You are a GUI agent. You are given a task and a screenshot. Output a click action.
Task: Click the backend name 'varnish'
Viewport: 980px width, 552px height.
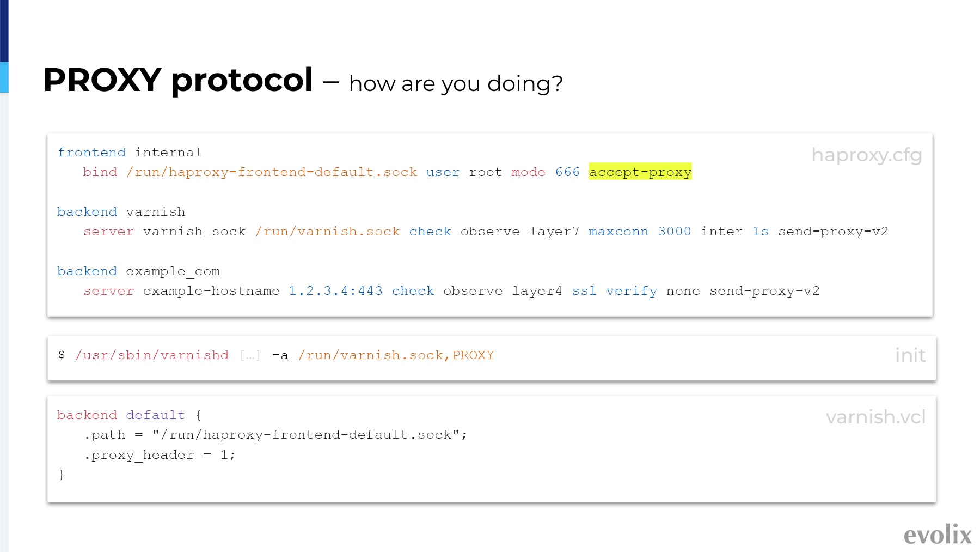156,212
